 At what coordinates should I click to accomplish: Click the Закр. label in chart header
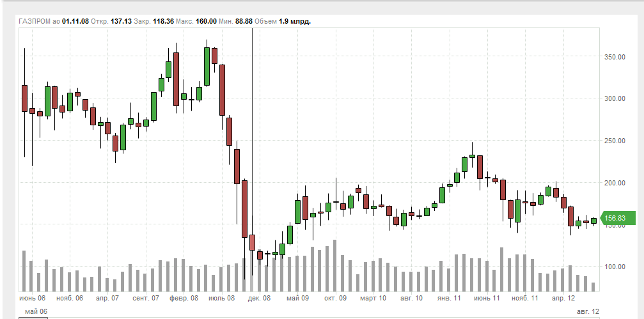coord(143,21)
